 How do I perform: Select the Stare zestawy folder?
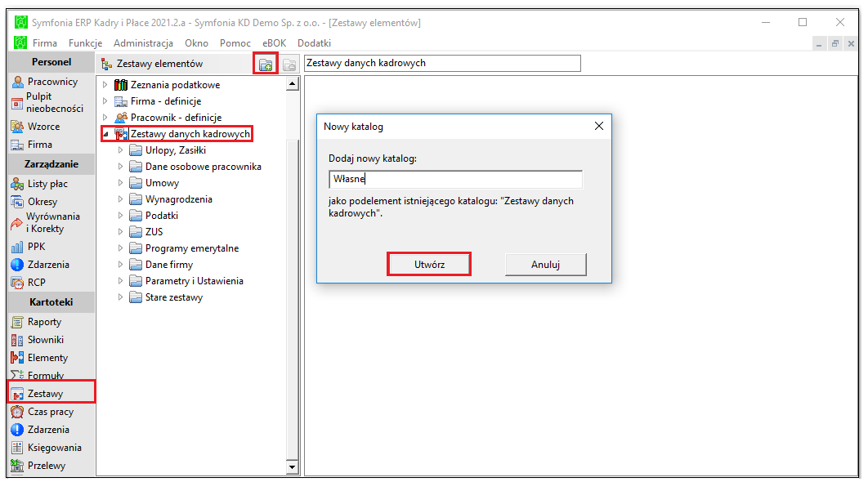click(x=174, y=297)
